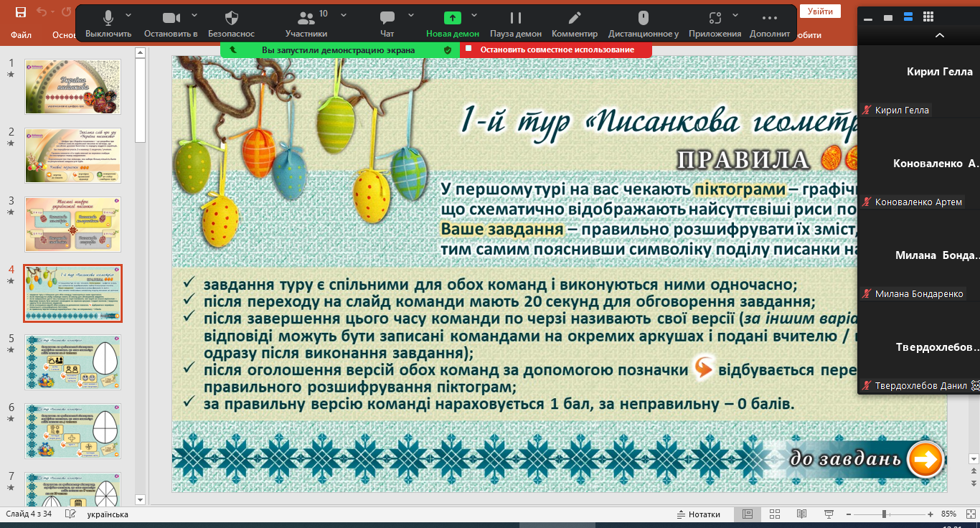Click Остановить совместное использование button
Viewport: 980px width, 528px height.
(x=555, y=49)
